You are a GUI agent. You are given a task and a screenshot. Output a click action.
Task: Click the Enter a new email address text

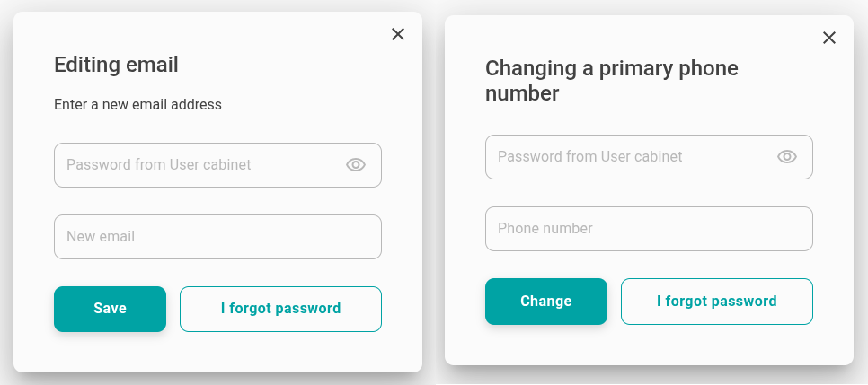coord(137,105)
